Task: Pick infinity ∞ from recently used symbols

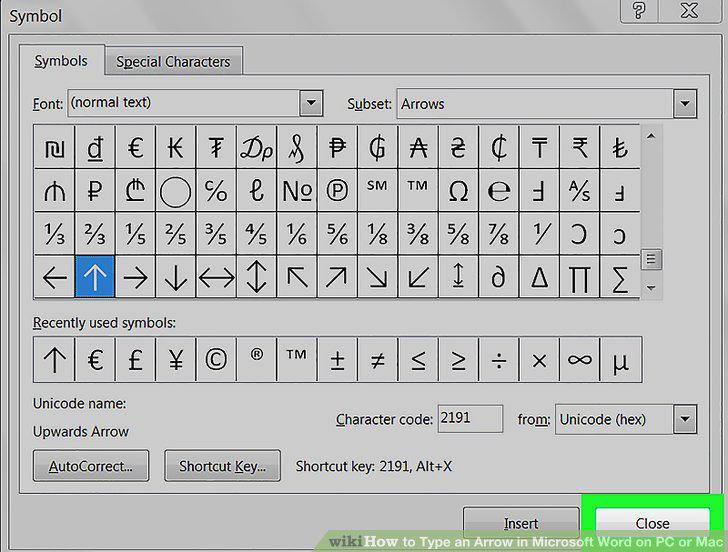Action: pyautogui.click(x=579, y=360)
